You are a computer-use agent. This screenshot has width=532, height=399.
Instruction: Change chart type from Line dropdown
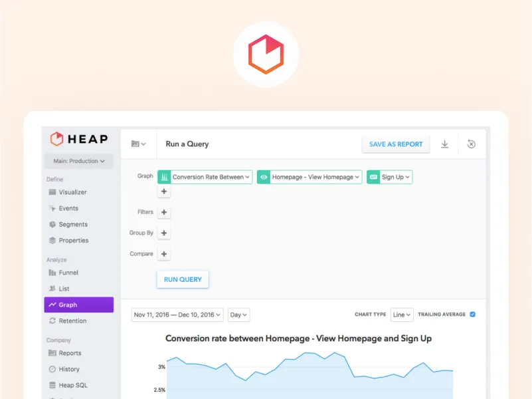pyautogui.click(x=402, y=315)
